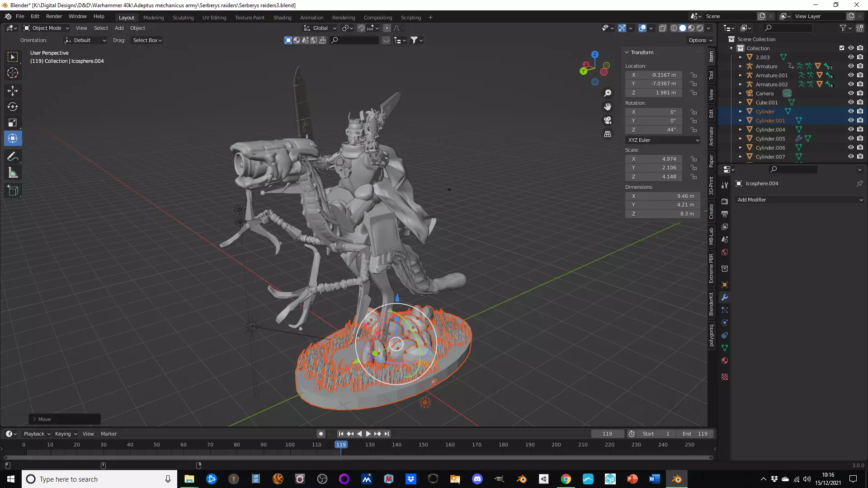This screenshot has height=488, width=868.
Task: Select the Rotate tool
Action: pyautogui.click(x=13, y=107)
